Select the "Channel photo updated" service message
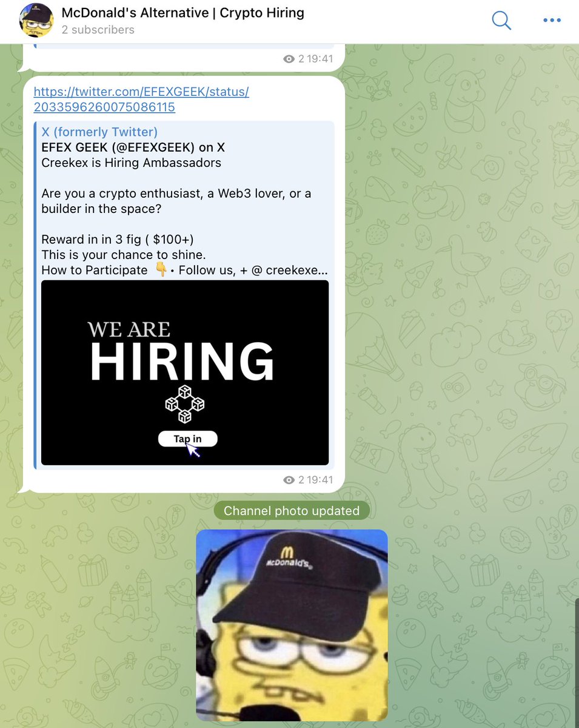 (292, 511)
